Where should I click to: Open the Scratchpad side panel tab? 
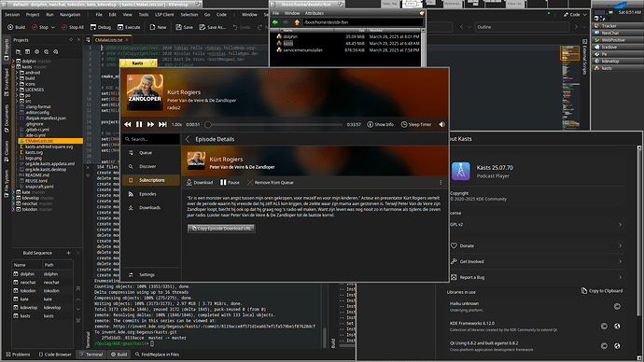(7, 82)
